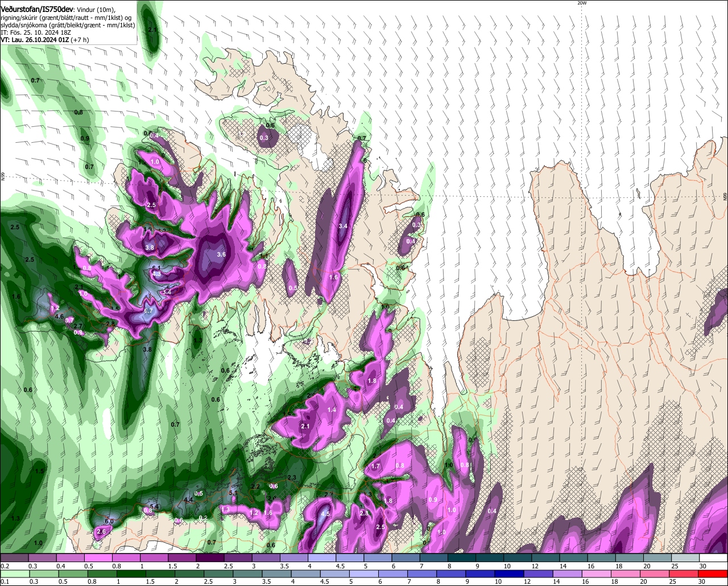Click the 4.4 precipitation value on map
728x586 pixels.
(188, 500)
